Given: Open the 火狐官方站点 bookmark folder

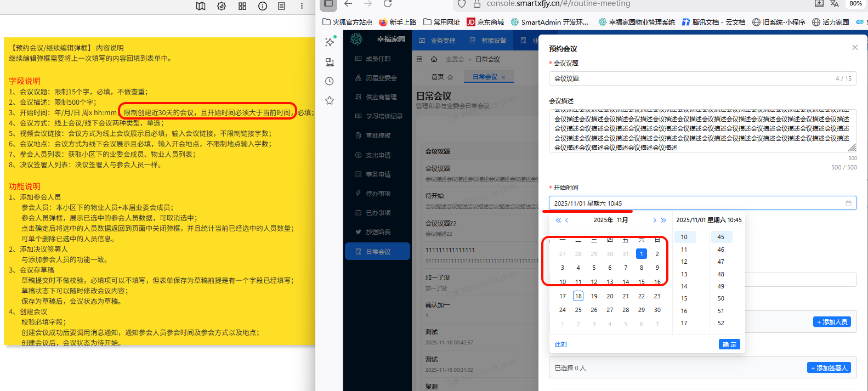Looking at the screenshot, I should tap(348, 22).
